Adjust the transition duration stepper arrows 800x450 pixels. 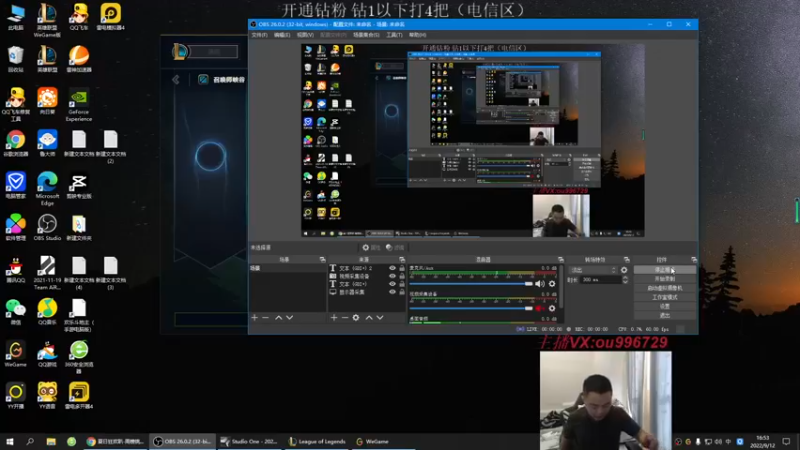pyautogui.click(x=626, y=280)
